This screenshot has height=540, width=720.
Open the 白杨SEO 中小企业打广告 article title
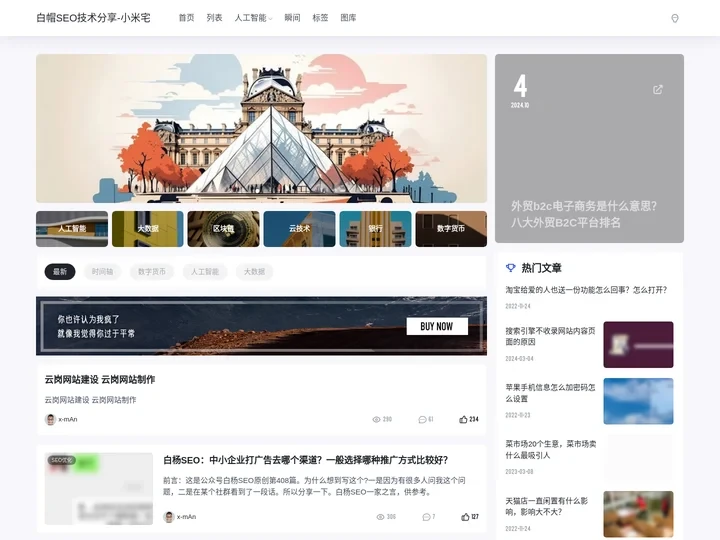[x=305, y=460]
